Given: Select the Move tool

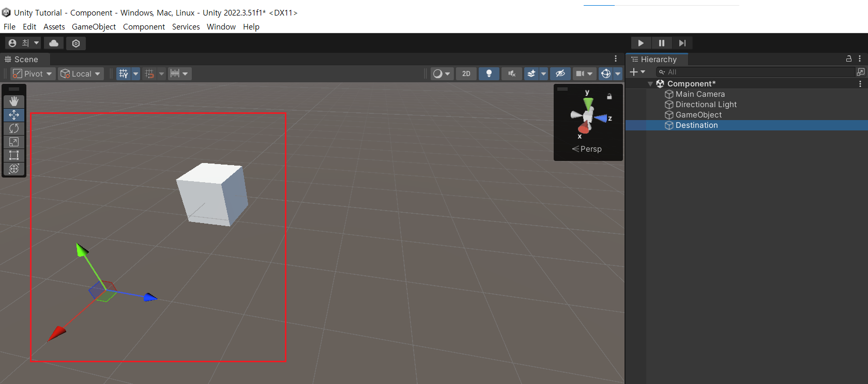Looking at the screenshot, I should [14, 115].
